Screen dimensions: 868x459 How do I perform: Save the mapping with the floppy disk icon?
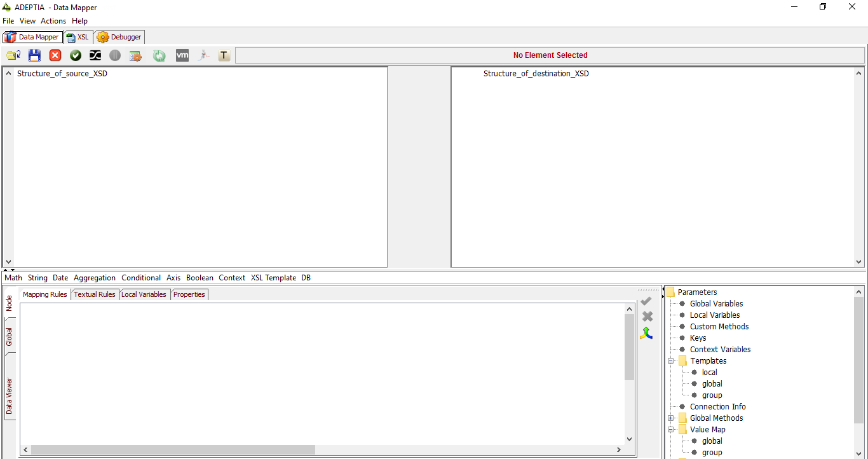pos(34,55)
